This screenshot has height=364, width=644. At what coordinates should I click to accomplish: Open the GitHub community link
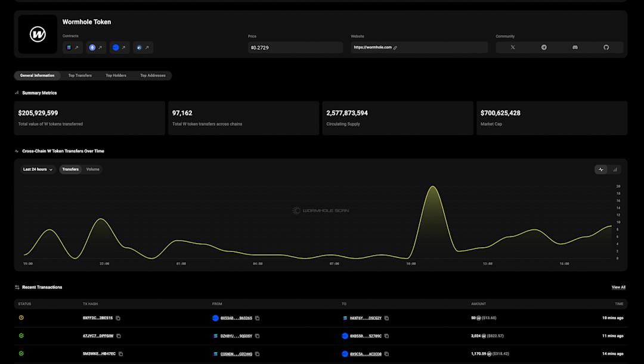coord(606,48)
